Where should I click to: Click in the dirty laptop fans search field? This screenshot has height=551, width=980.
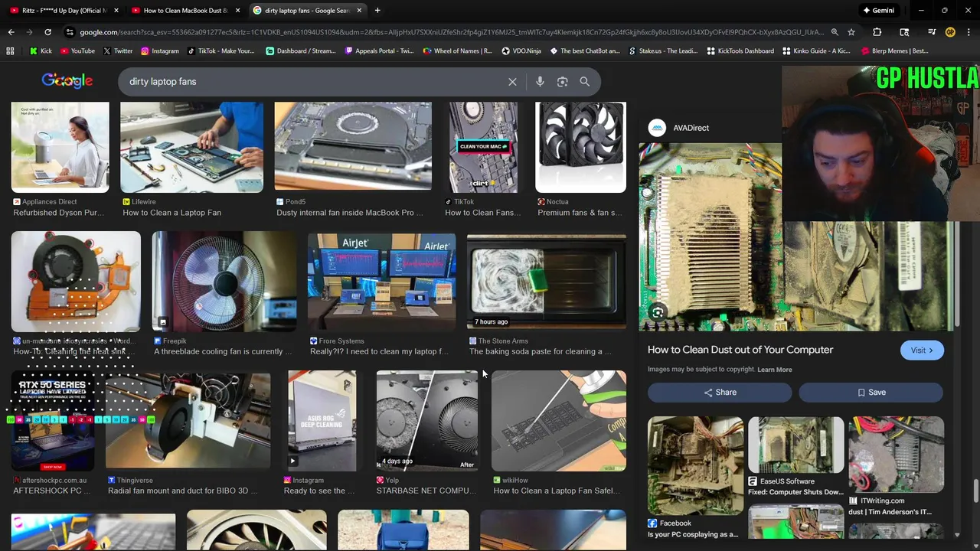click(x=314, y=82)
